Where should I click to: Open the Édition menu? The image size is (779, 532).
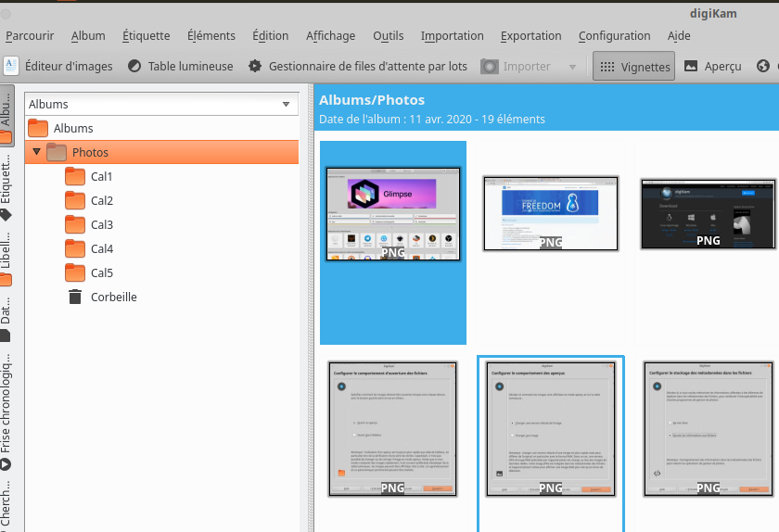tap(270, 36)
